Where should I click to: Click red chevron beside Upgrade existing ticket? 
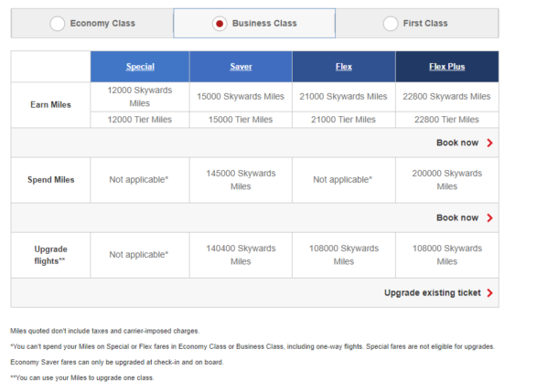tap(490, 292)
